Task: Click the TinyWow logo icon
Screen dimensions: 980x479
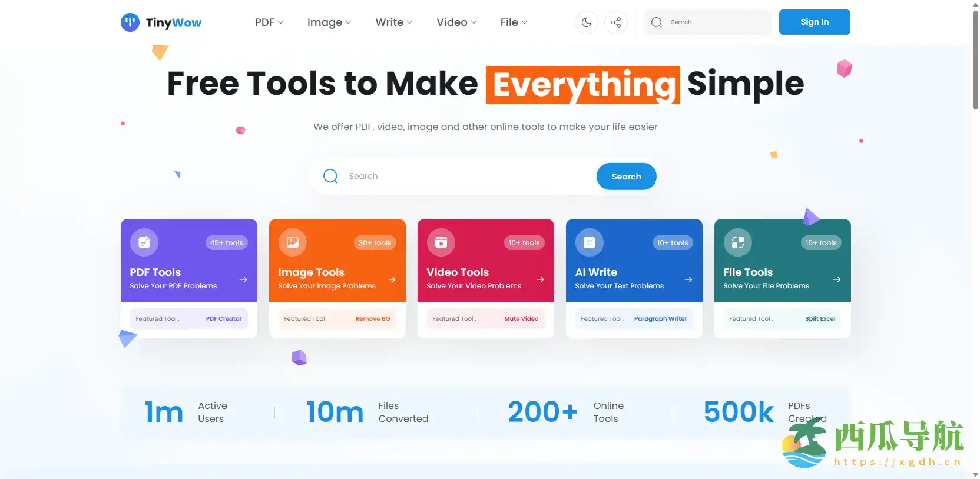Action: coord(130,22)
